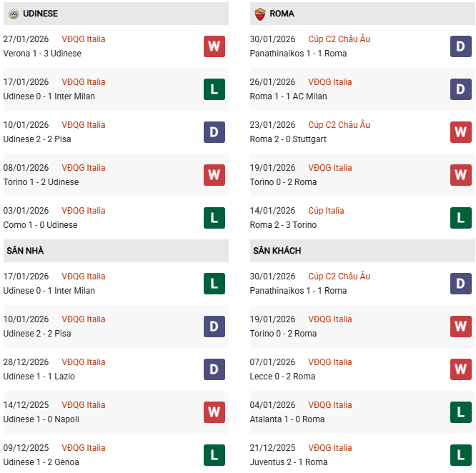
Task: Click the D badge for Roma 1-1 AC Milan
Action: coord(461,89)
